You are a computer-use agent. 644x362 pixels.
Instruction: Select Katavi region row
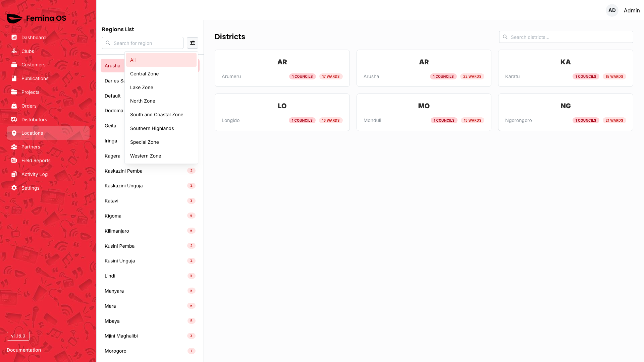(150, 201)
